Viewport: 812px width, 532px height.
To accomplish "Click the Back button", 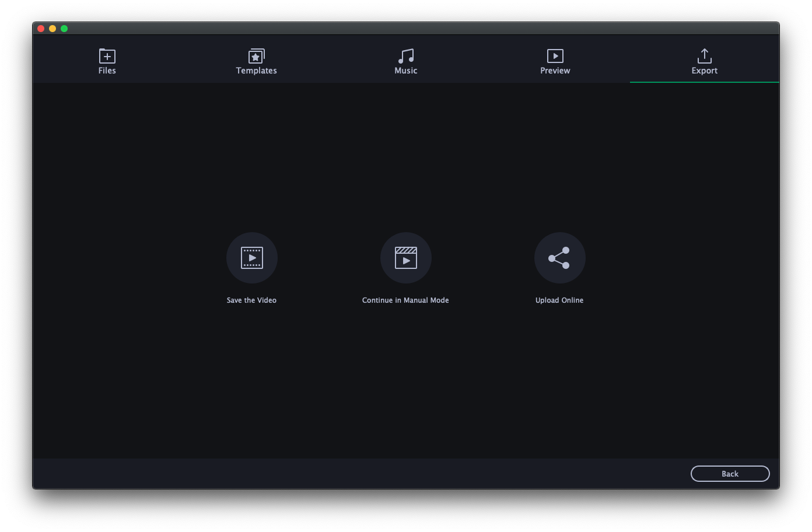I will [x=730, y=473].
